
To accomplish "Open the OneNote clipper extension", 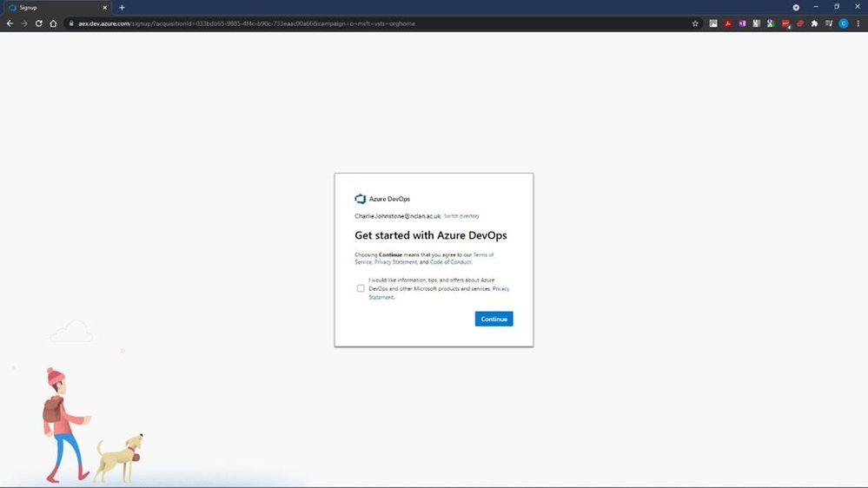I will click(742, 23).
